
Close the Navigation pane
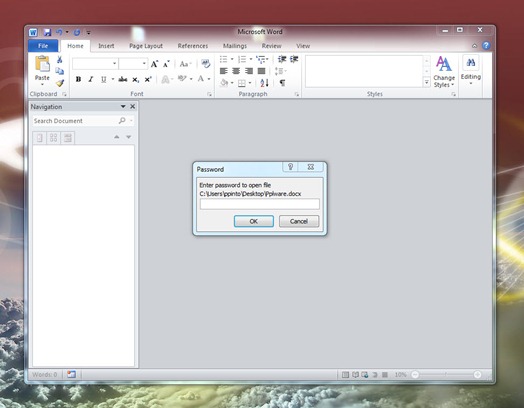pos(133,106)
